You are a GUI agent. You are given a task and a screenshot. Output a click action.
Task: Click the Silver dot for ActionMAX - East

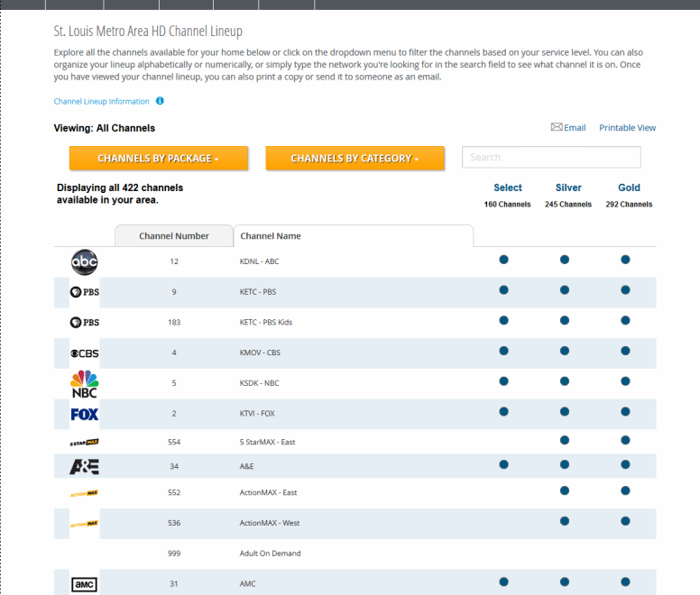pyautogui.click(x=565, y=491)
